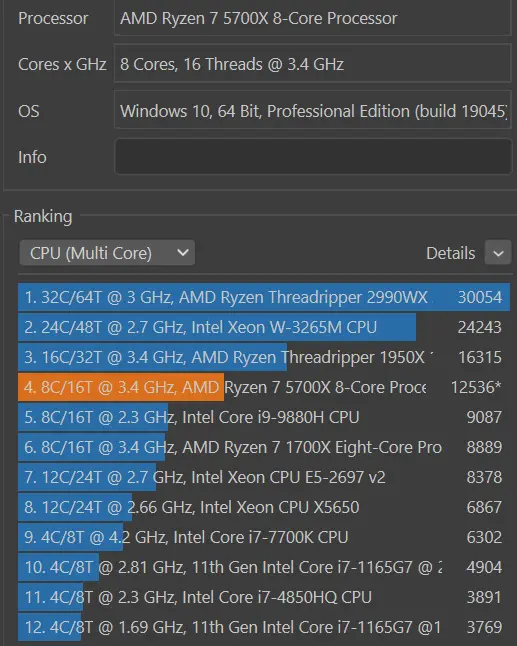The height and width of the screenshot is (646, 517).
Task: Select the Xeon X5650 ranking entry
Action: tap(264, 507)
